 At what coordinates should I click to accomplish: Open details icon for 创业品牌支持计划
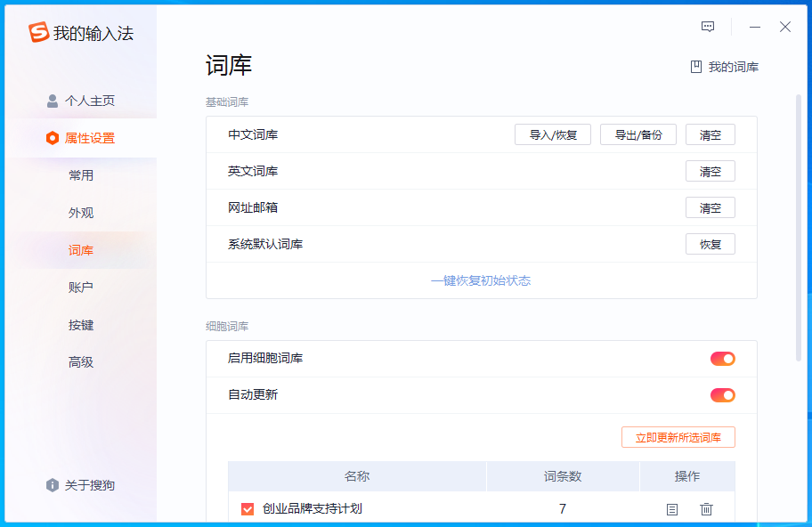point(672,509)
